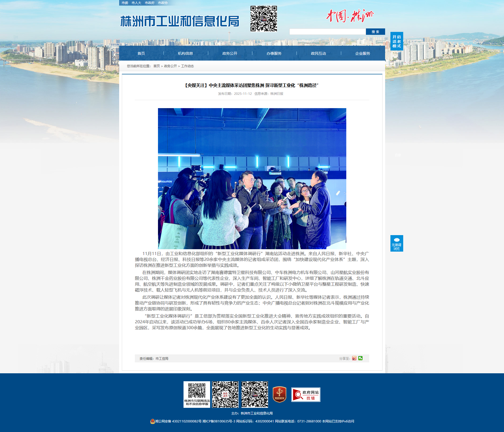The height and width of the screenshot is (432, 504).
Task: Open the 政务公开 navigation menu
Action: 230,53
